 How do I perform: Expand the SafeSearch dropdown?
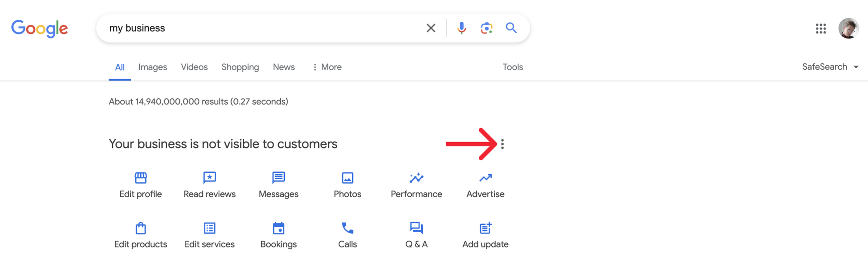point(830,67)
